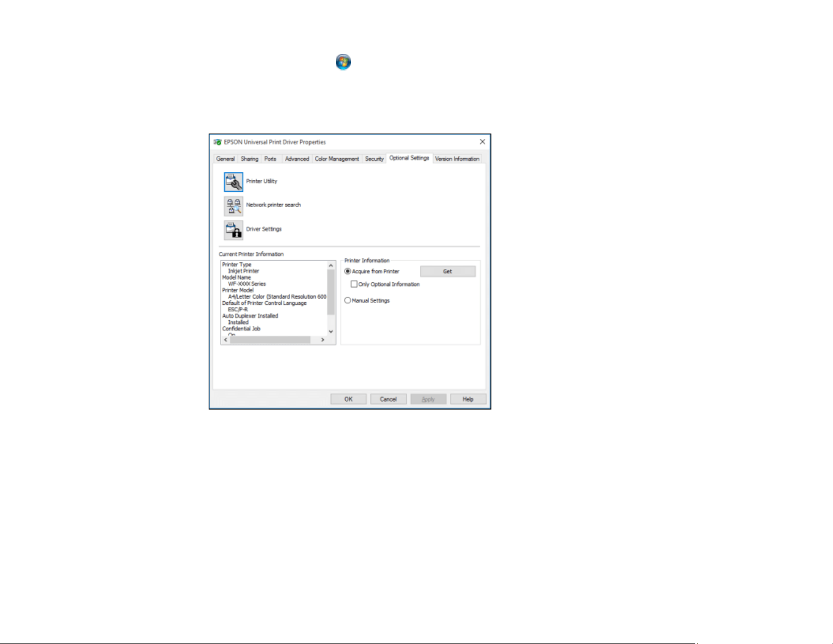
Task: Click the horizontal scrollbar thumb in info list
Action: (270, 340)
